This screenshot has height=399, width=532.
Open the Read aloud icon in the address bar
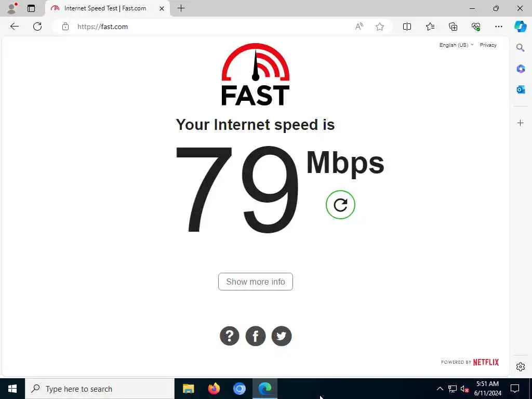359,26
